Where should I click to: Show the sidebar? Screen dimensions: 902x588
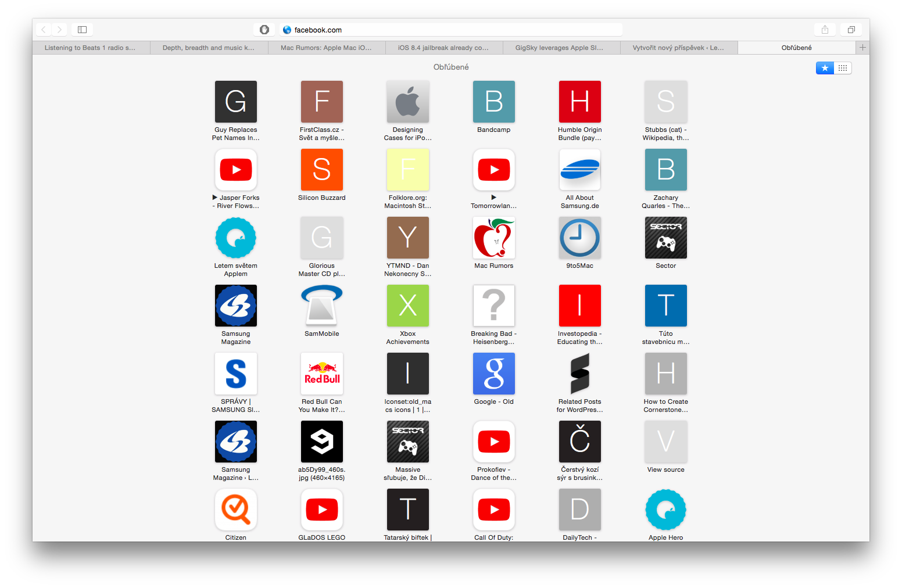[x=83, y=30]
